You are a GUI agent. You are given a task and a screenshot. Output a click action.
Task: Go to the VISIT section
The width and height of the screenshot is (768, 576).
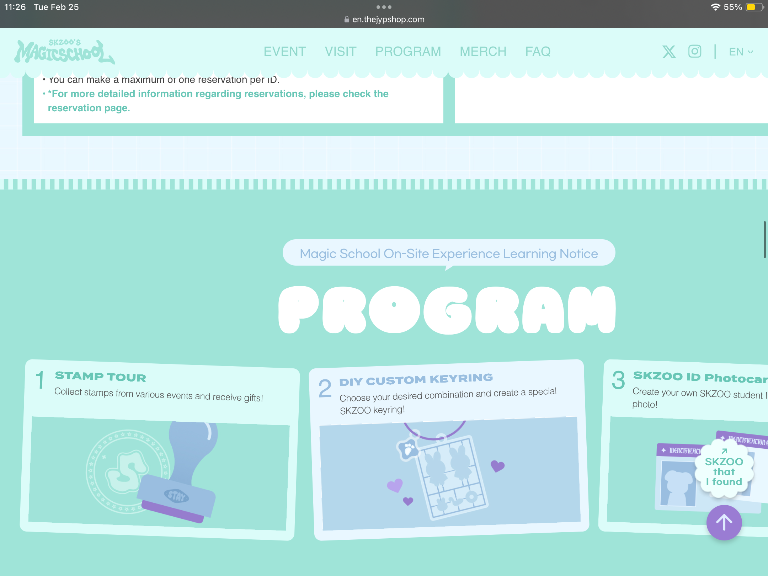(340, 51)
